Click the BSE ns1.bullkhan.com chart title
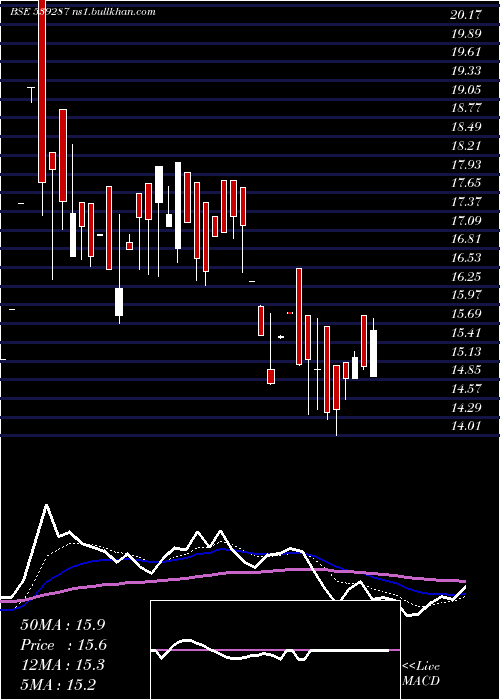 pyautogui.click(x=83, y=12)
